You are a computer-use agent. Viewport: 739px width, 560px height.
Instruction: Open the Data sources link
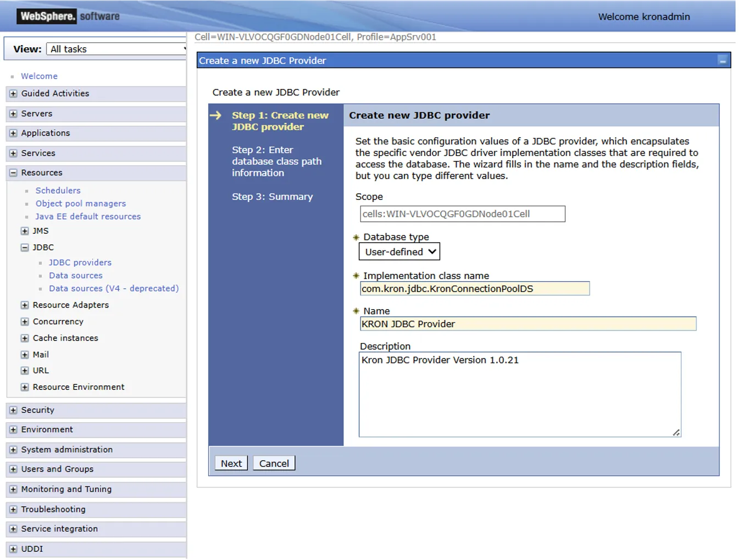click(76, 276)
